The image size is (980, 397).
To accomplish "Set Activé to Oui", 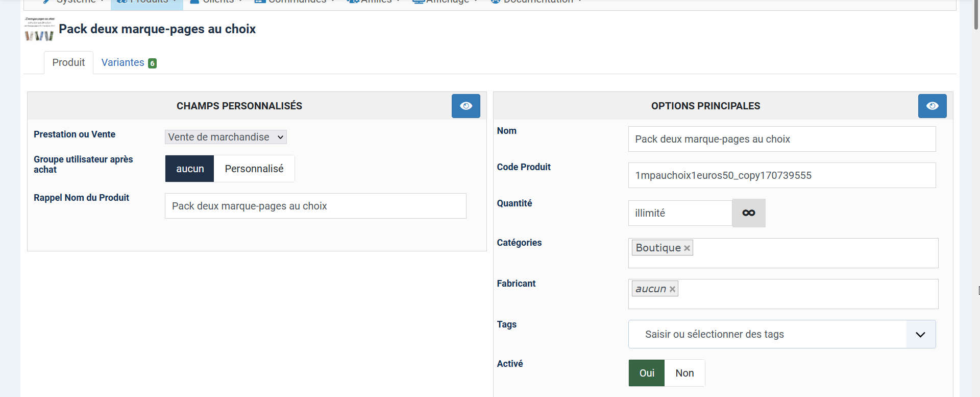I will coord(646,373).
